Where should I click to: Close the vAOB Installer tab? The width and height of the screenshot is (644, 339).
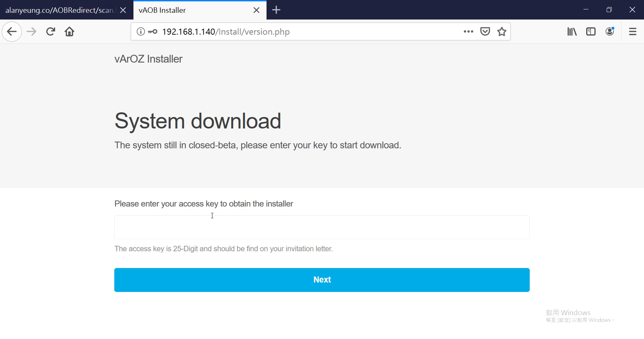(256, 10)
